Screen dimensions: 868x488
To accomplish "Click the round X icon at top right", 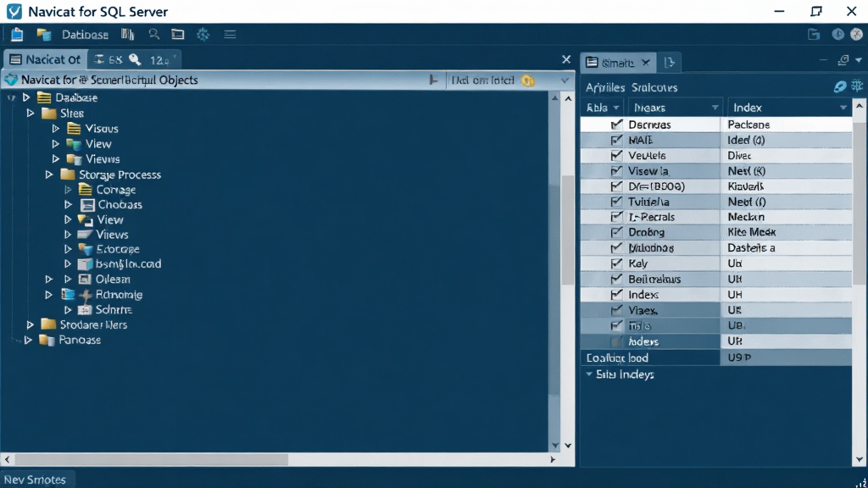I will click(856, 34).
